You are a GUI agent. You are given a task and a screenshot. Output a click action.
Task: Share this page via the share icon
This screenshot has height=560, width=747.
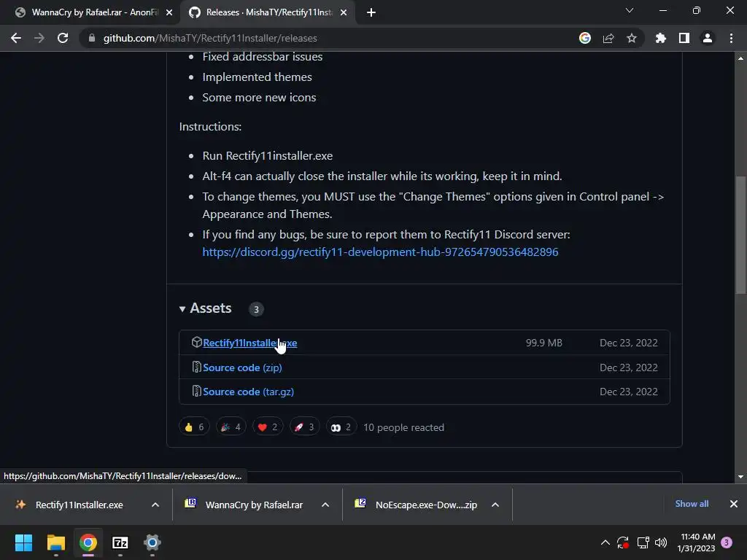point(608,38)
